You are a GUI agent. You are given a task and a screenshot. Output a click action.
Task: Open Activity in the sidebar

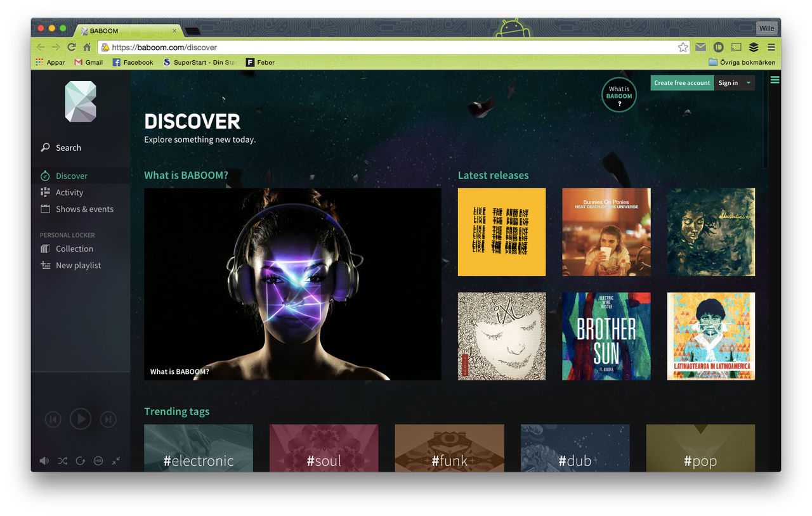69,193
